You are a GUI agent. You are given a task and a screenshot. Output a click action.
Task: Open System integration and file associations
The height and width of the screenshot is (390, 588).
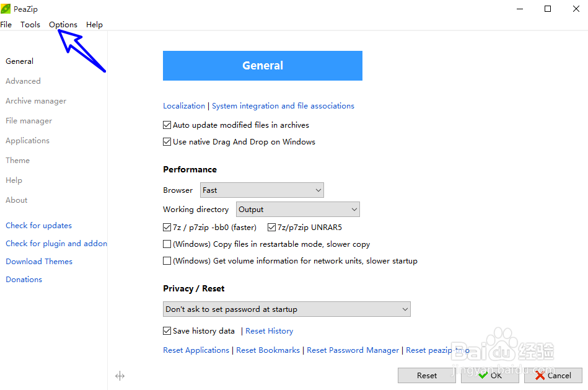[x=283, y=106]
